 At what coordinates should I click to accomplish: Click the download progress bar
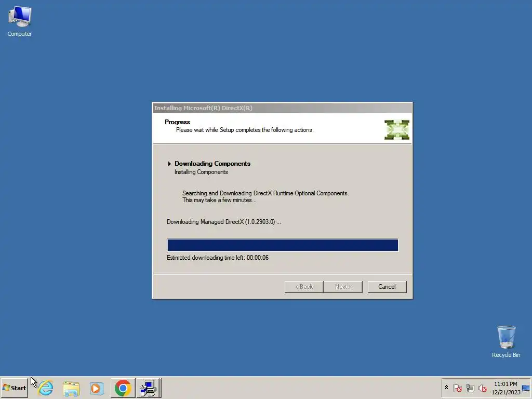pyautogui.click(x=282, y=245)
